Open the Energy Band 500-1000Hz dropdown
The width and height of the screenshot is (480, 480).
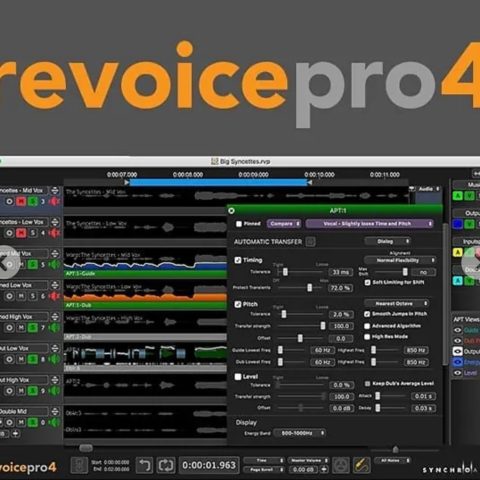click(299, 433)
